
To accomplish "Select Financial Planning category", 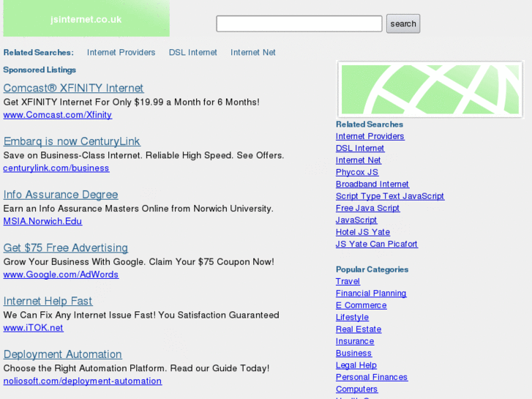I will [x=371, y=294].
